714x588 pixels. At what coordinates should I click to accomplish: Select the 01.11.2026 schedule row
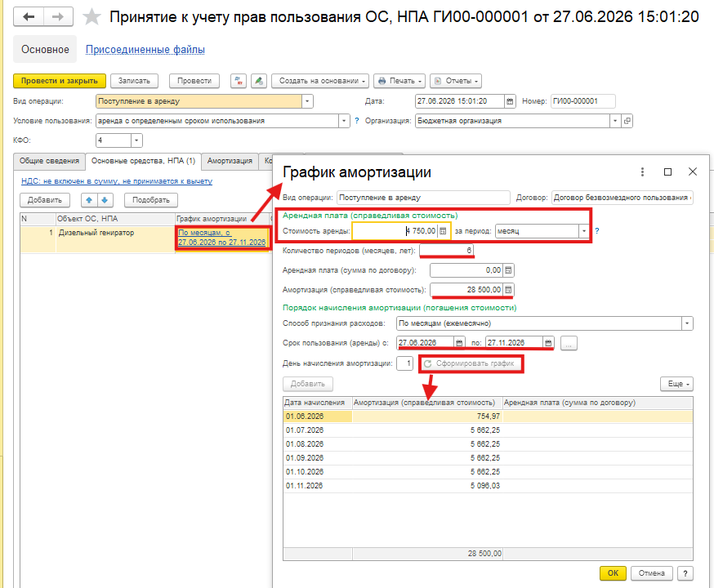[x=488, y=486]
